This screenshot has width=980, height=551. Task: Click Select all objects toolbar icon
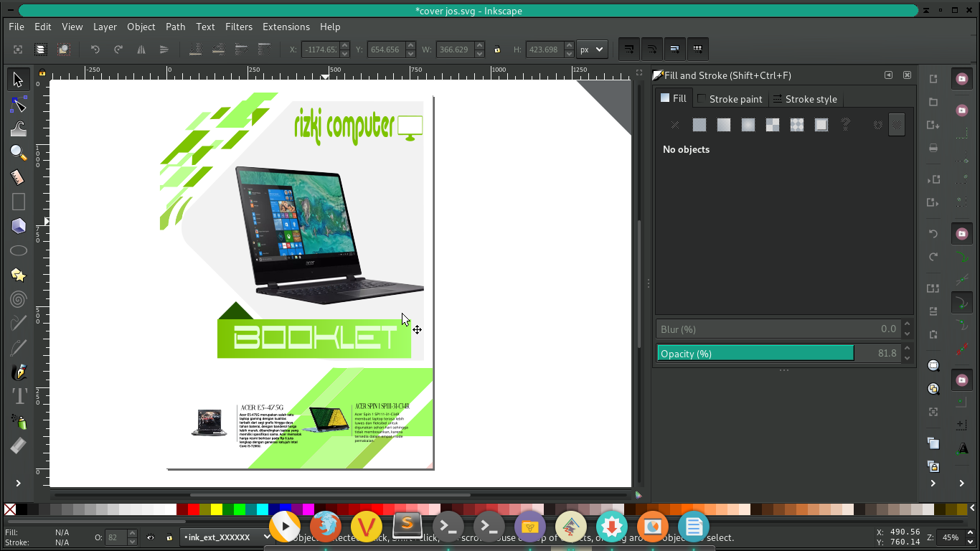pyautogui.click(x=18, y=50)
